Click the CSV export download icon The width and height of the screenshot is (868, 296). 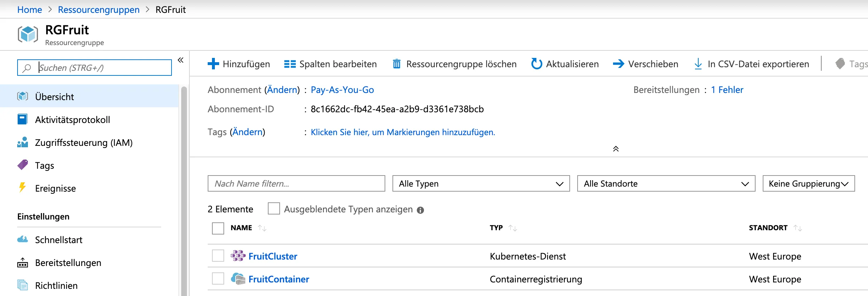point(698,64)
